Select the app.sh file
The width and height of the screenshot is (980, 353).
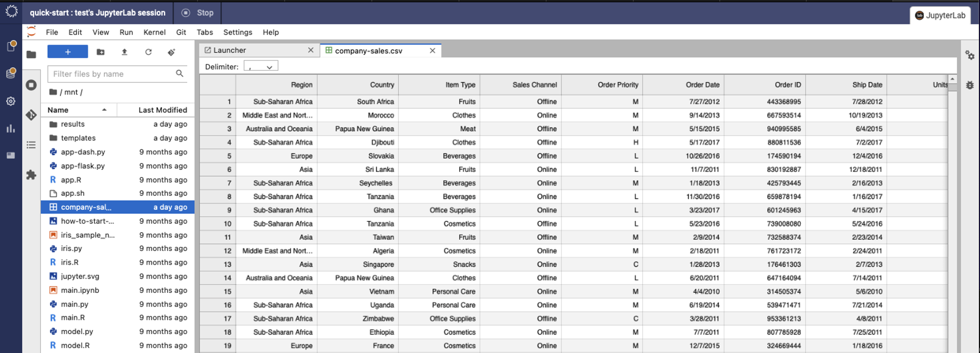(117, 193)
